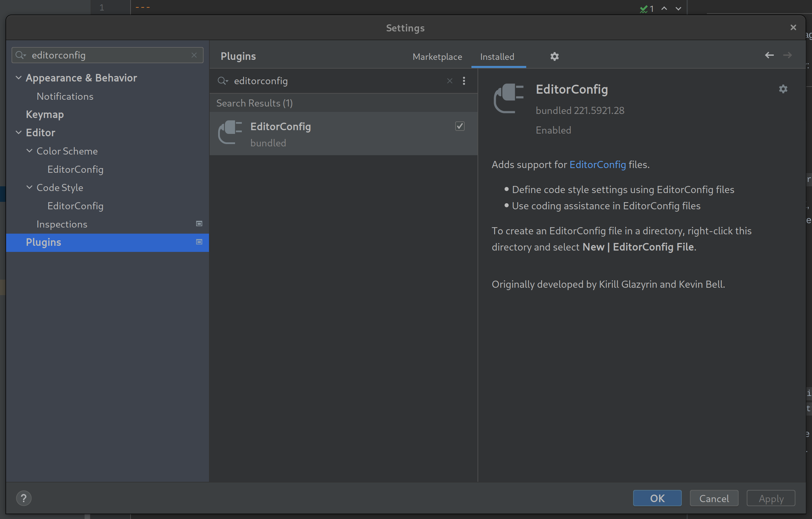812x519 pixels.
Task: Clear the settings search field
Action: (194, 55)
